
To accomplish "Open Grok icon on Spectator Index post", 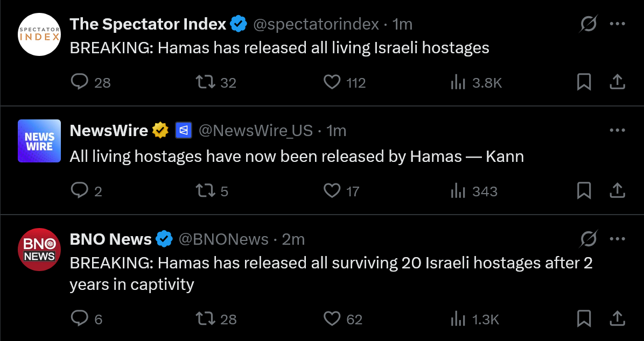I will (588, 24).
